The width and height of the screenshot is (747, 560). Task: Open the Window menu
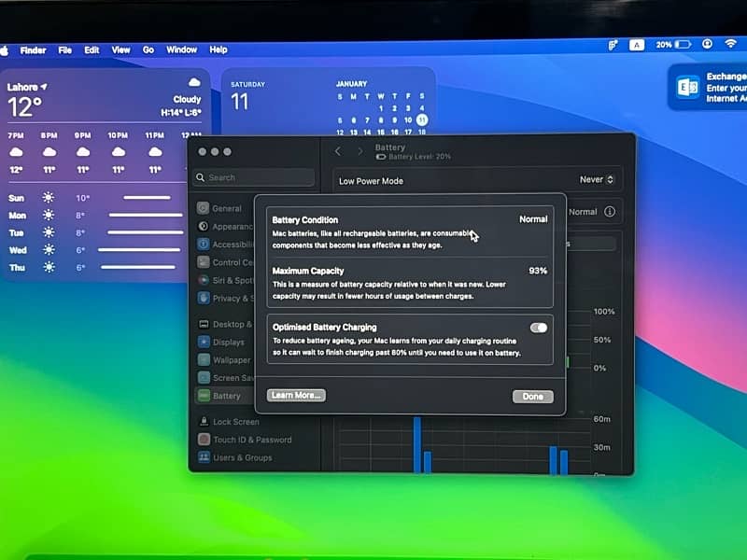click(181, 49)
